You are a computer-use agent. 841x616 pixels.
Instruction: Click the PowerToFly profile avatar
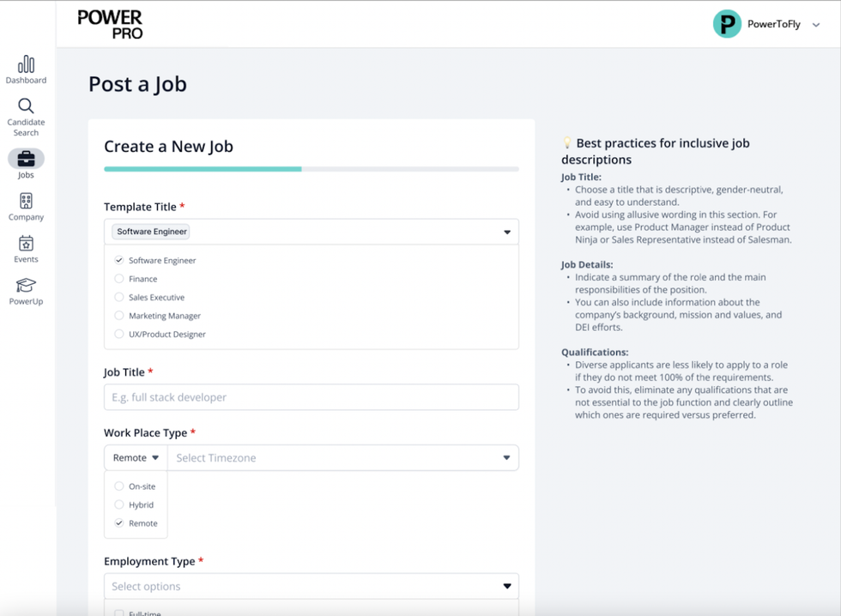[x=727, y=24]
